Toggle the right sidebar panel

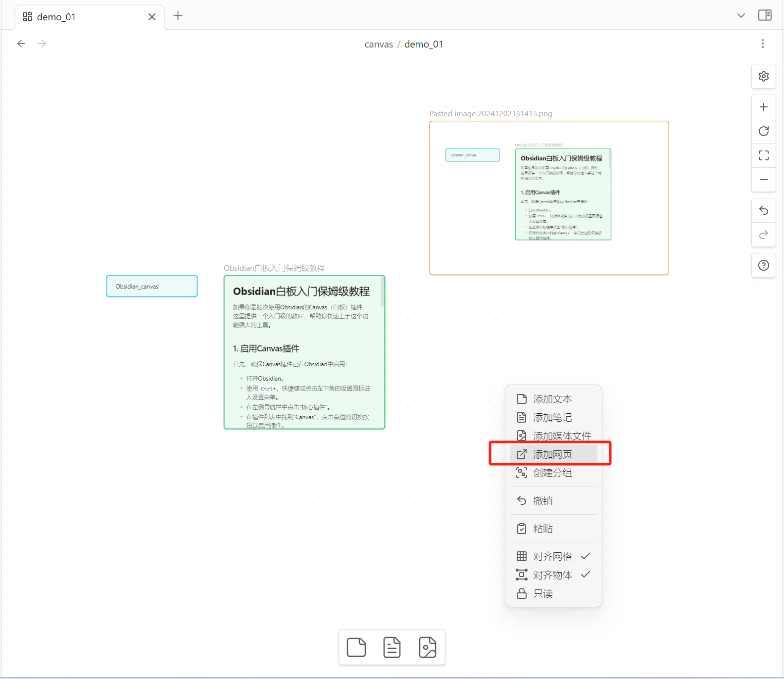click(765, 15)
